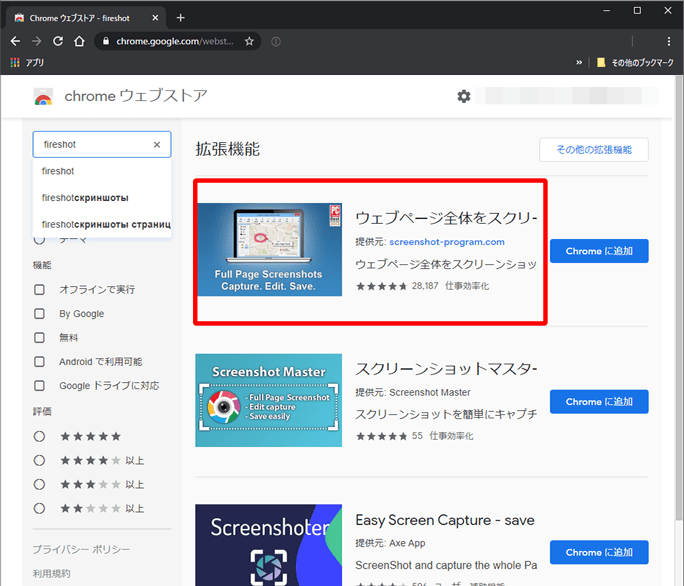Go back with the browser back arrow

15,41
